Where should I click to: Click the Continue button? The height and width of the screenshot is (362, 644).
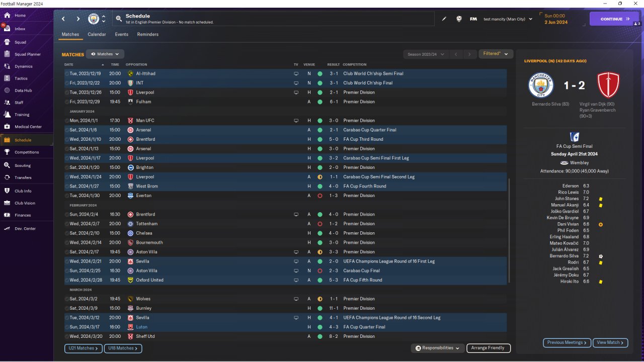614,19
